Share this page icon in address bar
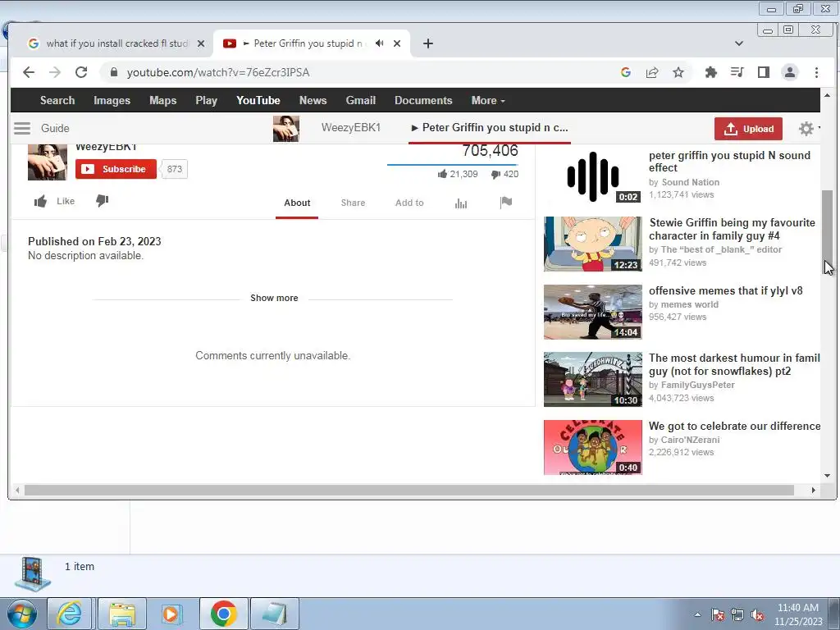 652,72
